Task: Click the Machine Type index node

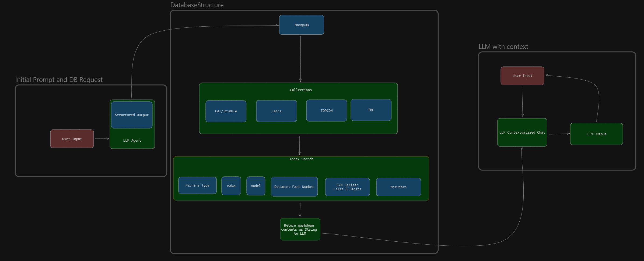Action: click(197, 185)
